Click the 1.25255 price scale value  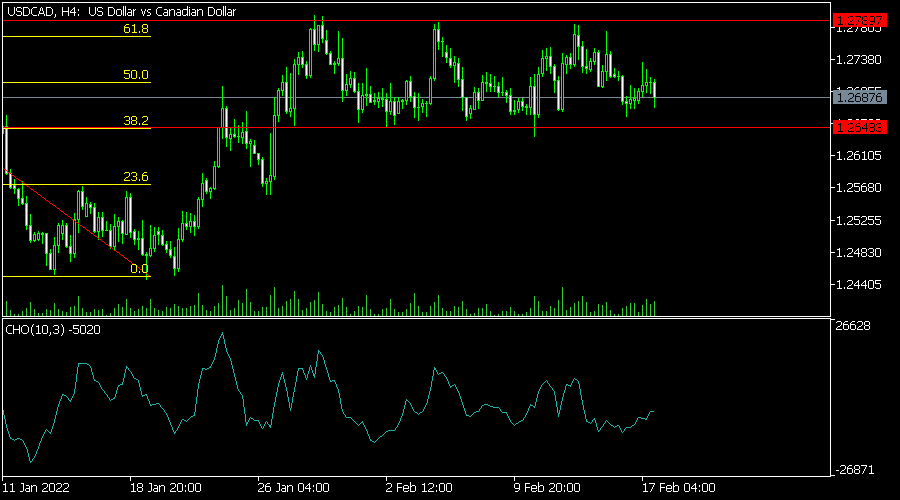[x=859, y=220]
